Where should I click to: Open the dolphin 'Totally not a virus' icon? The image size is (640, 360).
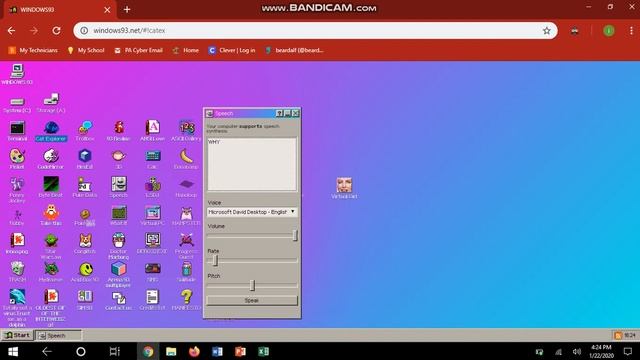(17, 308)
